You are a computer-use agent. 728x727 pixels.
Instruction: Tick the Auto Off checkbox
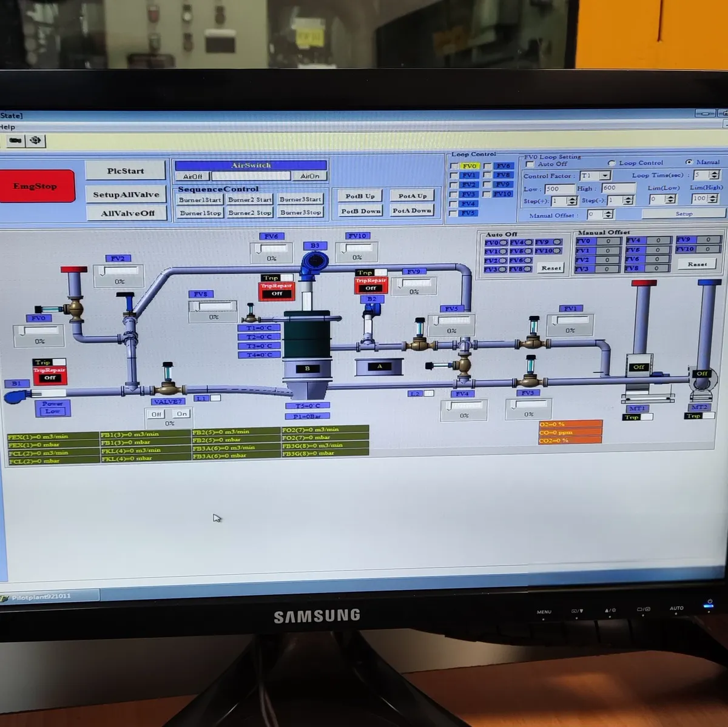pos(530,164)
